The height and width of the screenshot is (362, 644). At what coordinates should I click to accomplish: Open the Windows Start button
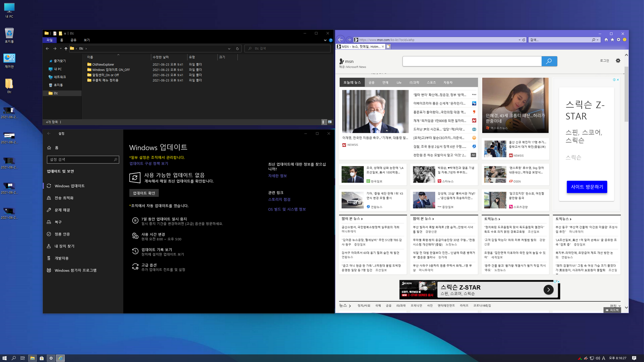[x=5, y=358]
